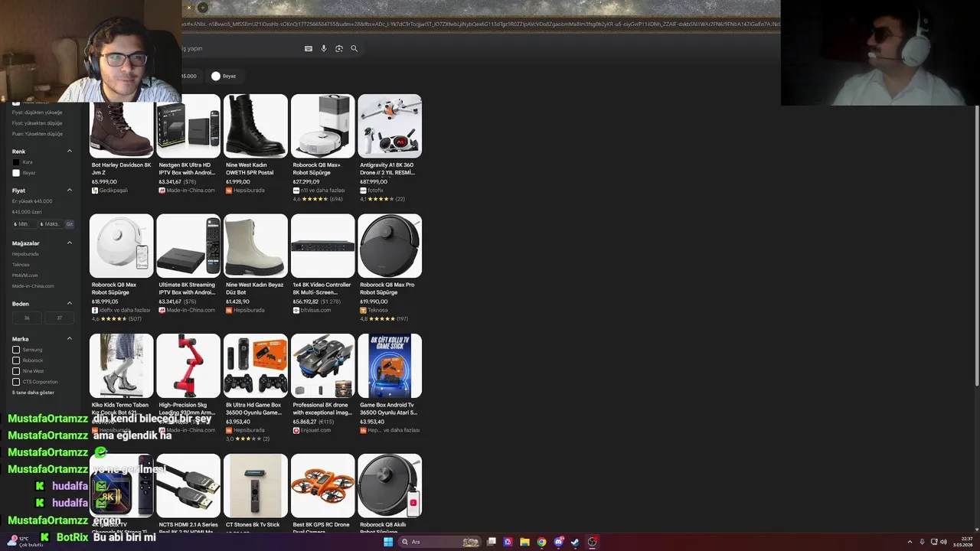Collapse the Fiyat filter section
The width and height of the screenshot is (980, 551).
pyautogui.click(x=70, y=191)
